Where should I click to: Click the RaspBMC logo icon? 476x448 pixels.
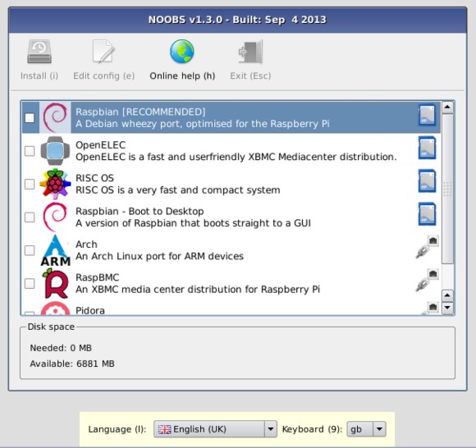click(x=55, y=284)
